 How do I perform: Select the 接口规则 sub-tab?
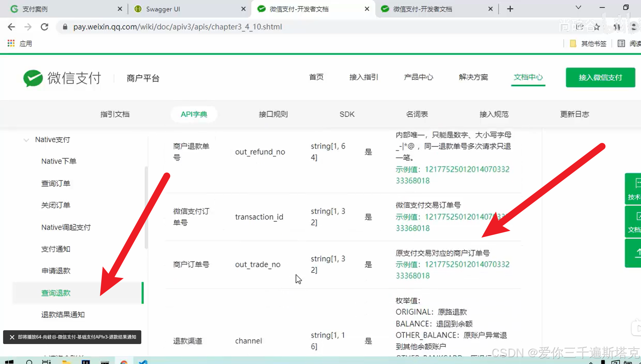coord(273,114)
